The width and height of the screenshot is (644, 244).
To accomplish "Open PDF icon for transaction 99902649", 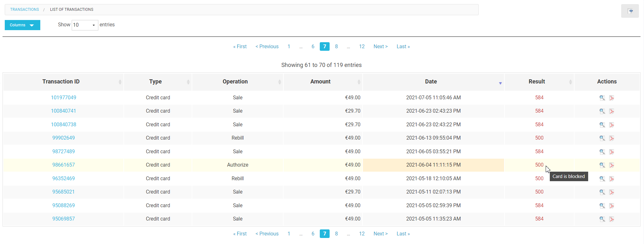I will coord(612,138).
